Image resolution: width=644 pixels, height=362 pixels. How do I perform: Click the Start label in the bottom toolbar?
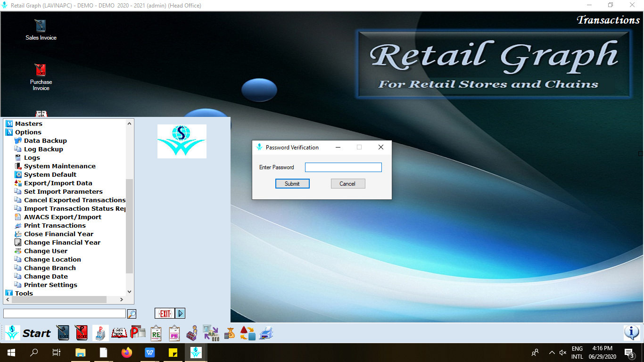point(36,333)
